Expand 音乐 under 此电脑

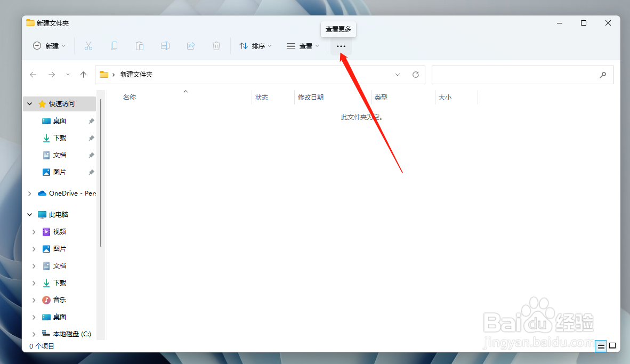(x=34, y=300)
